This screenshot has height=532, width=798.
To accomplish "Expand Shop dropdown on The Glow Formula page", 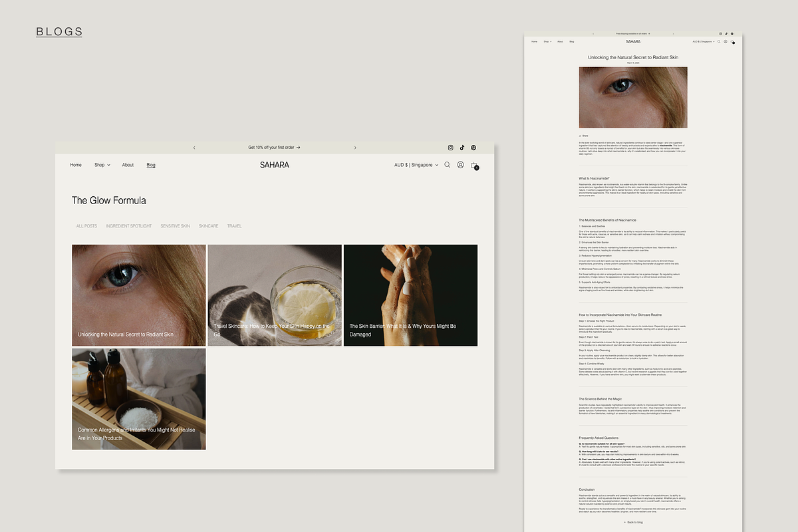I will [x=102, y=165].
